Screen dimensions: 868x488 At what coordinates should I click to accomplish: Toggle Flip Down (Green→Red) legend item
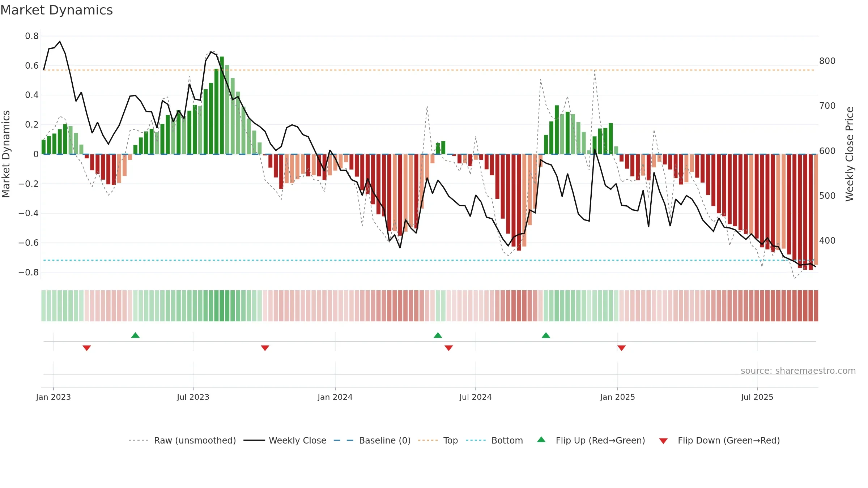coord(719,440)
